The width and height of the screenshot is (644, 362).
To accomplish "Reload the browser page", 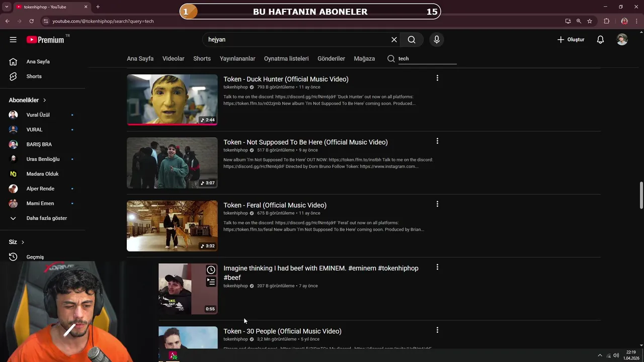I will (x=31, y=21).
